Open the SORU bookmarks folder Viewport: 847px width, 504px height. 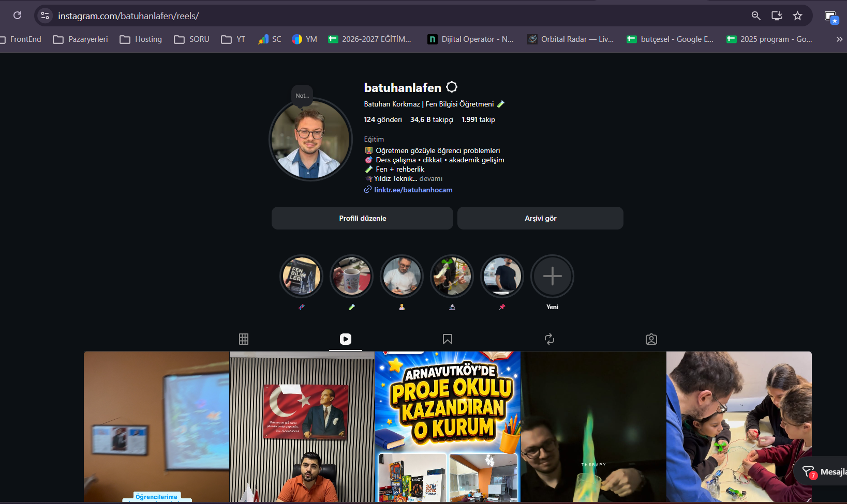[x=191, y=39]
